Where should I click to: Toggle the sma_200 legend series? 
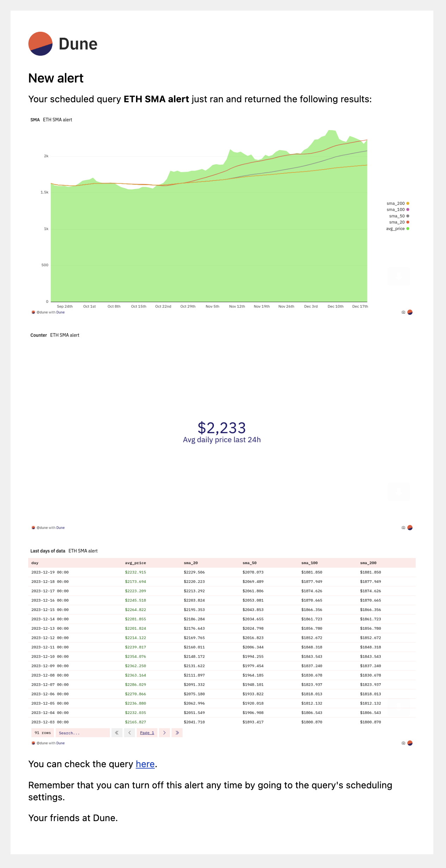coord(398,203)
